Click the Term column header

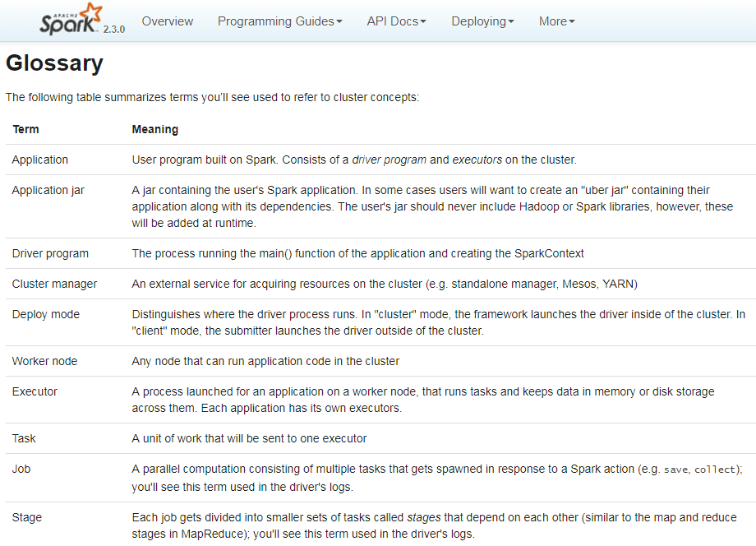coord(25,129)
